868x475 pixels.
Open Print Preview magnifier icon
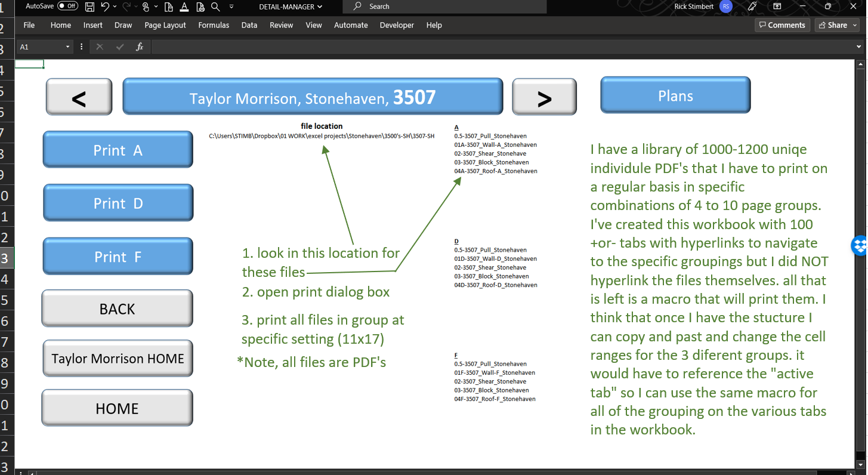click(x=215, y=7)
